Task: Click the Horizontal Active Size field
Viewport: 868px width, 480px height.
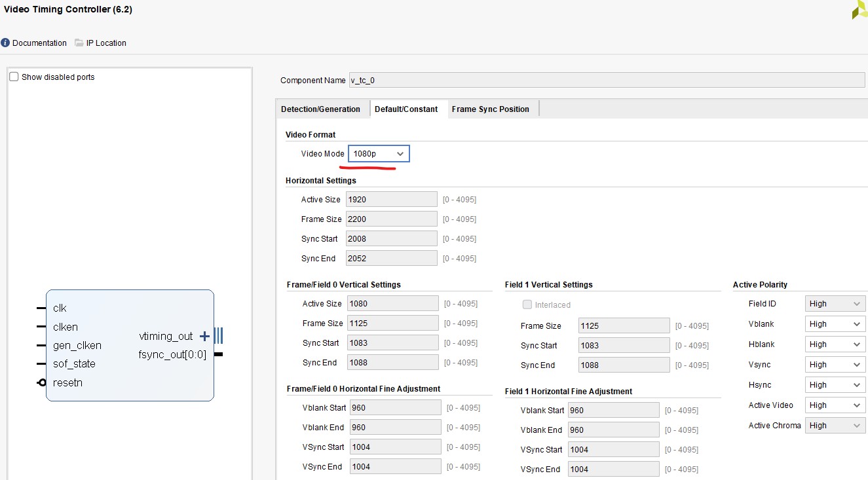Action: (391, 200)
